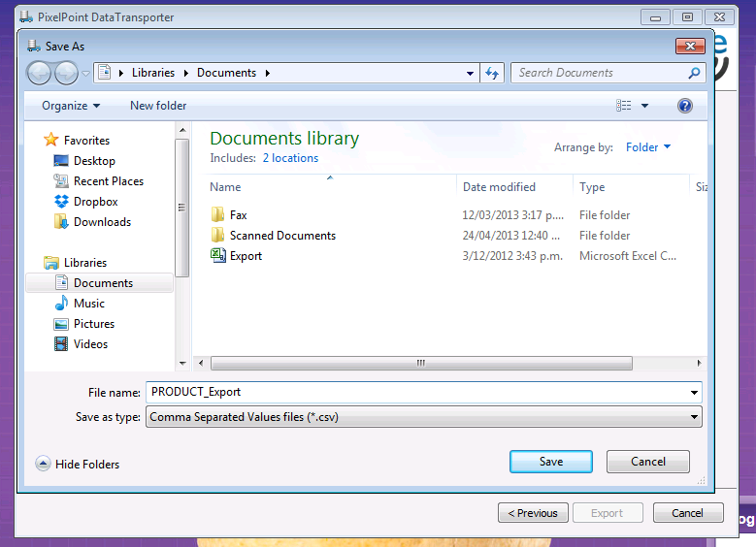Open the Arrange by Folder dropdown
Image resolution: width=756 pixels, height=547 pixels.
click(x=648, y=147)
